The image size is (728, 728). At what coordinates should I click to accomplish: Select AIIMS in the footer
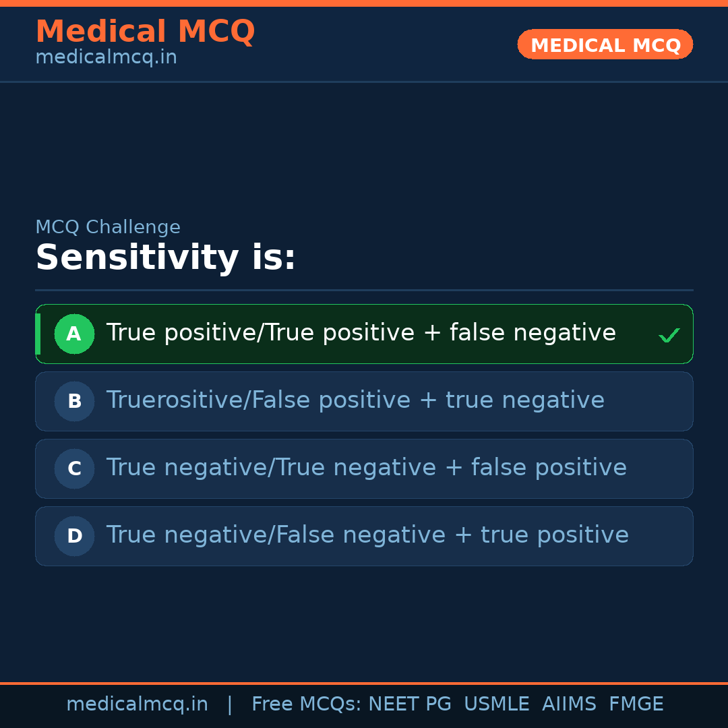pyautogui.click(x=569, y=704)
